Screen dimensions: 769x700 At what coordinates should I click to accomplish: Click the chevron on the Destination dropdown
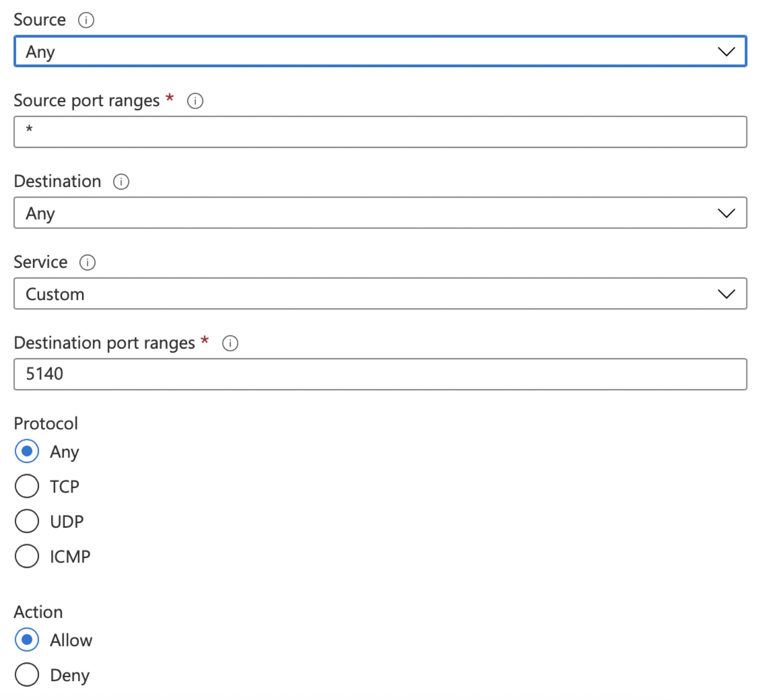[726, 213]
